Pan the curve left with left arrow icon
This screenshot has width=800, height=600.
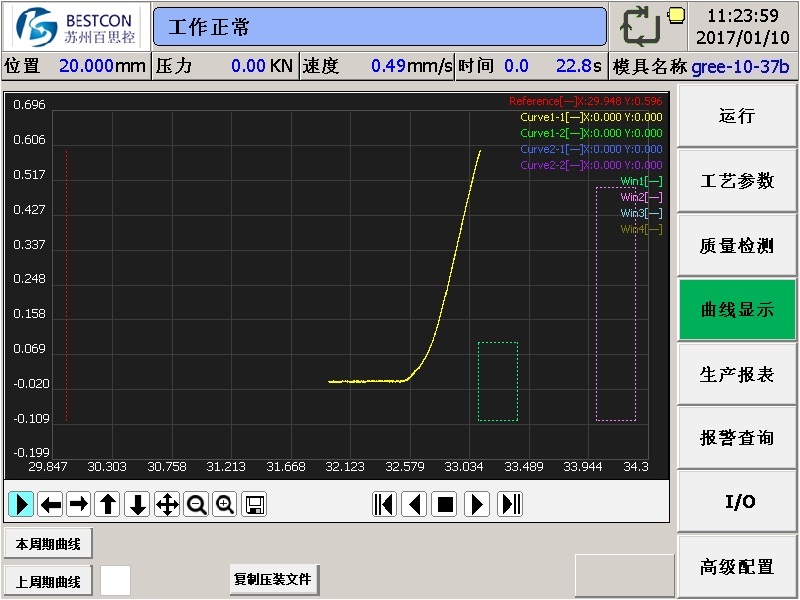50,504
